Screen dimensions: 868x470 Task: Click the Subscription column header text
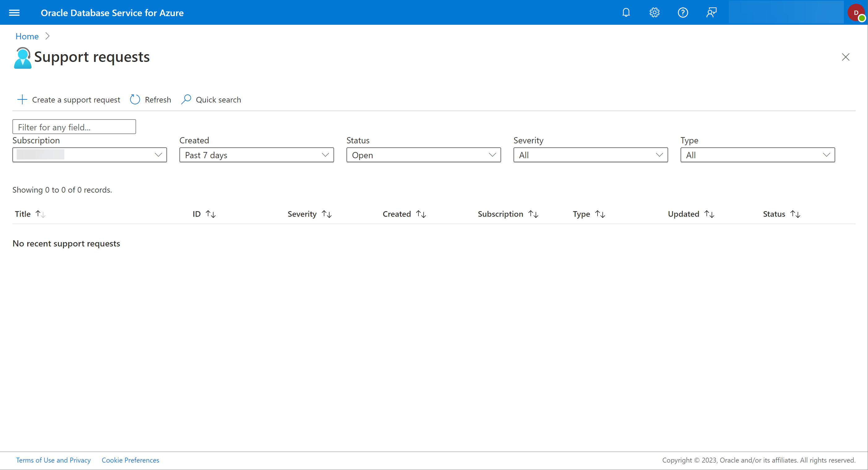click(501, 214)
